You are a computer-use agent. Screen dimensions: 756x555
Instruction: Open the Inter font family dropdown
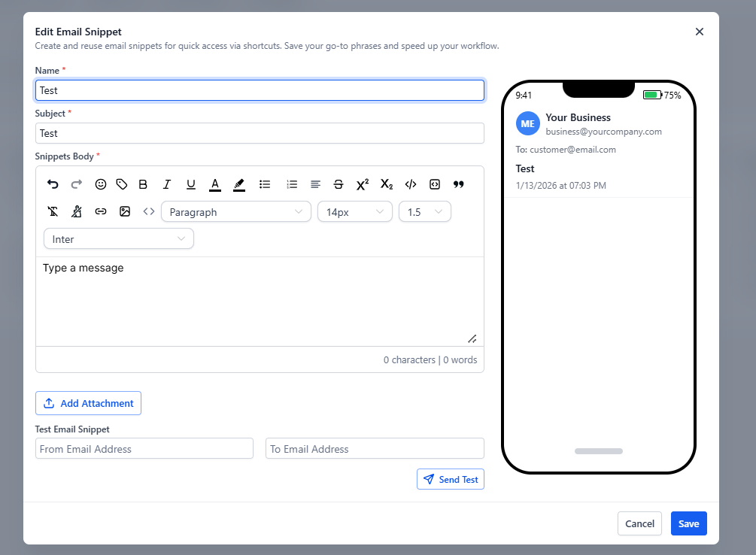click(119, 239)
